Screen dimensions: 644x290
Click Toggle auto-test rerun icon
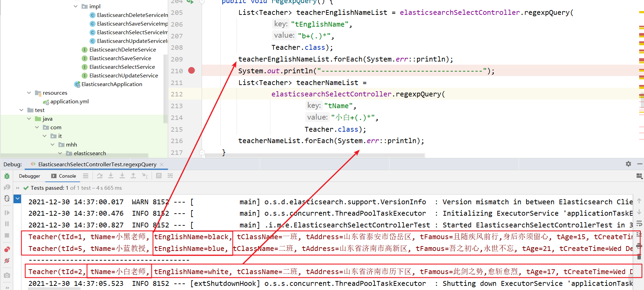pos(7,198)
